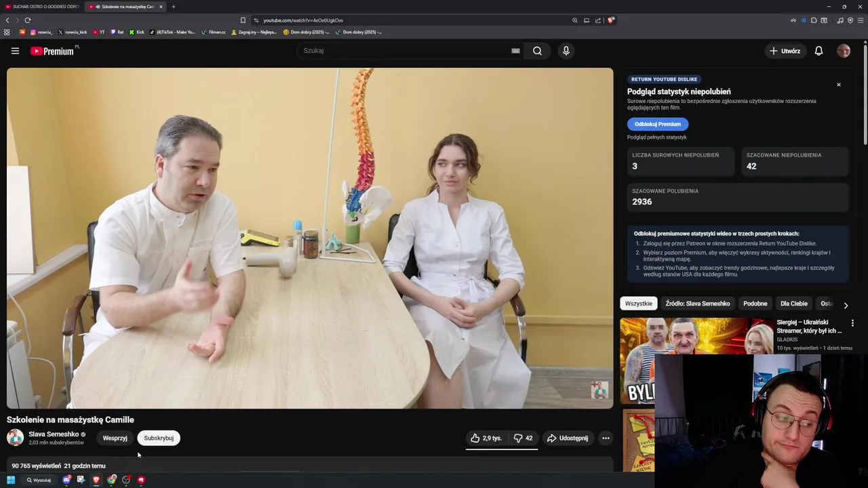Select the Dla Ciebie filter chip
Viewport: 868px width, 488px height.
tap(793, 304)
